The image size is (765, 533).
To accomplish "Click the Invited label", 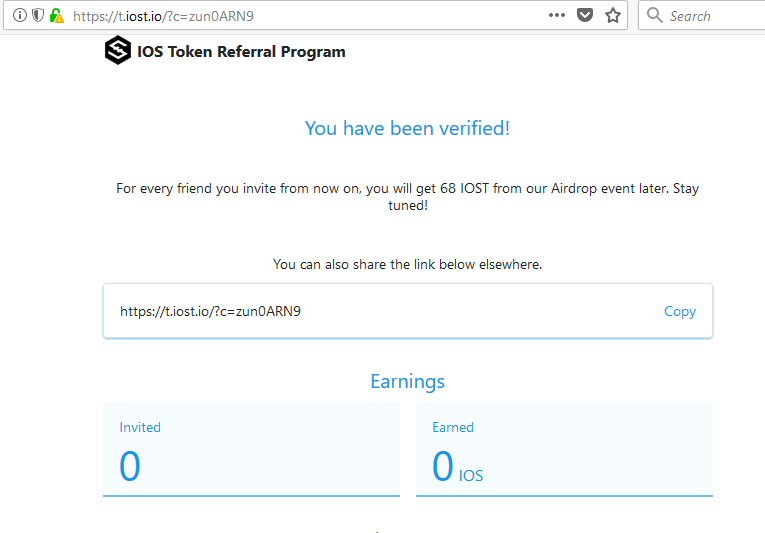I will 140,427.
